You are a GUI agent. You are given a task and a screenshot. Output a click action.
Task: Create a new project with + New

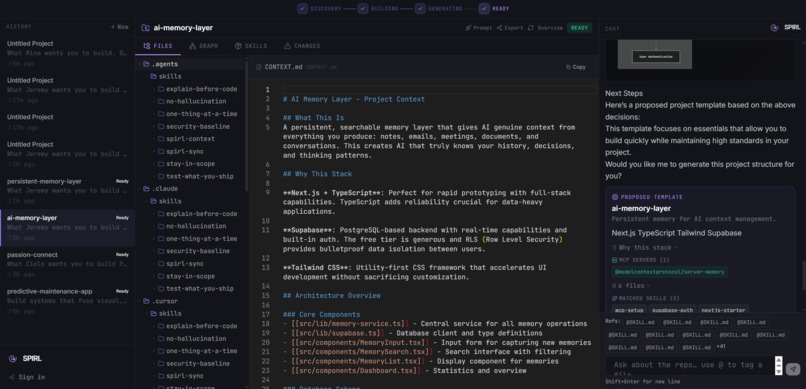pos(120,27)
